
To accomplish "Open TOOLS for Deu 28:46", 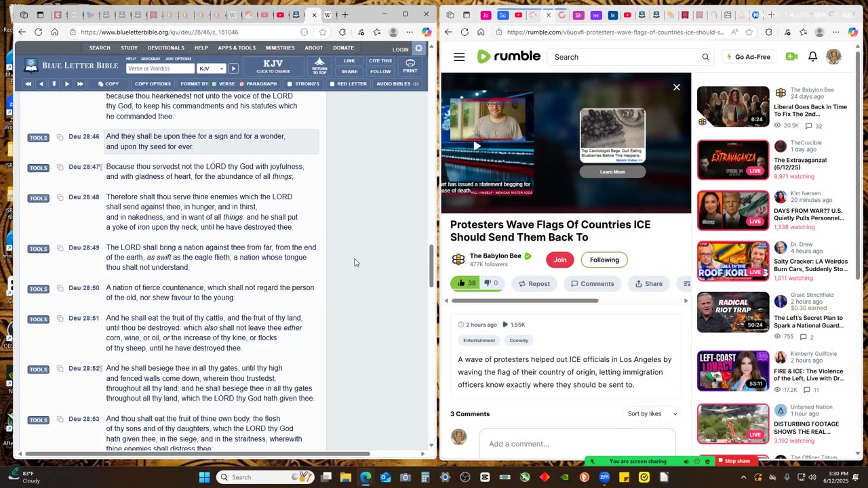I will click(x=38, y=138).
